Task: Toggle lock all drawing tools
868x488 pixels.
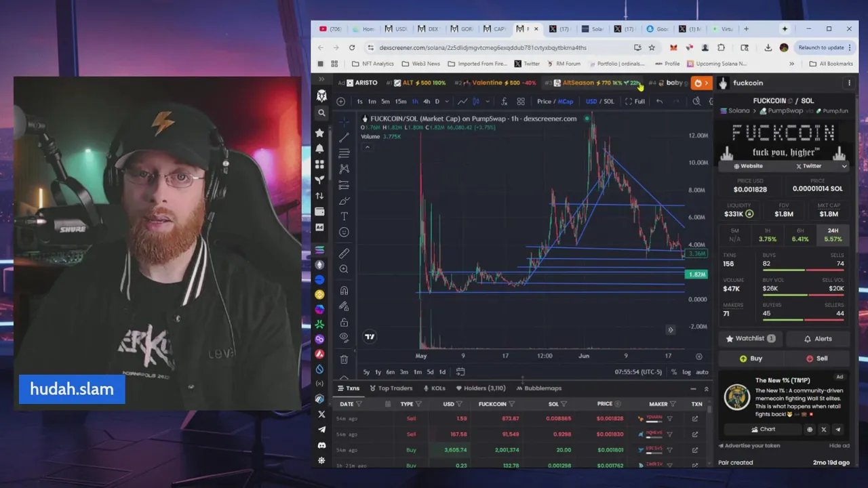Action: click(344, 322)
